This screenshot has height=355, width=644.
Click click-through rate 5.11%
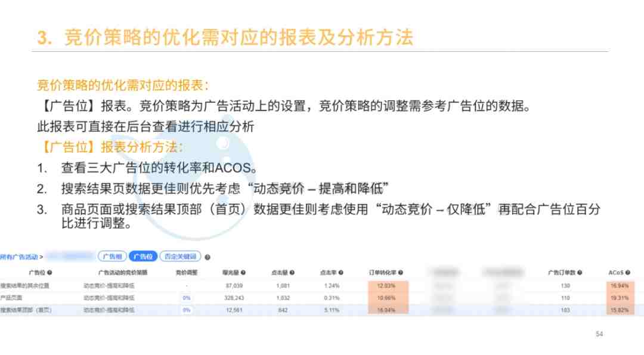(332, 310)
